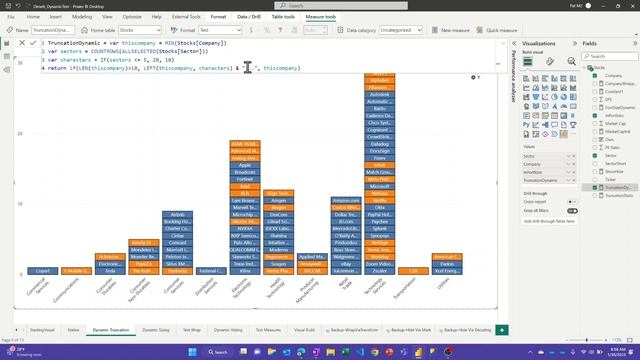Select the trophy metrics visual

(x=573, y=125)
